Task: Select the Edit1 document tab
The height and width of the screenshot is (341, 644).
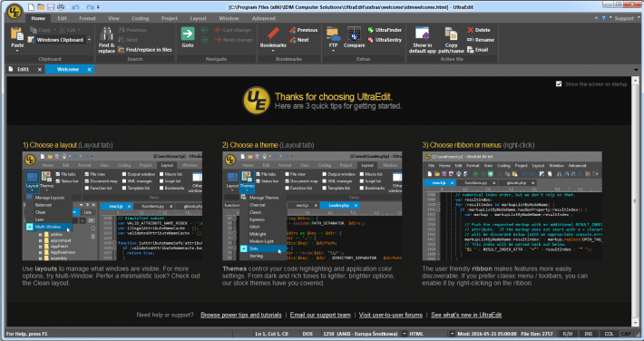Action: pos(24,70)
